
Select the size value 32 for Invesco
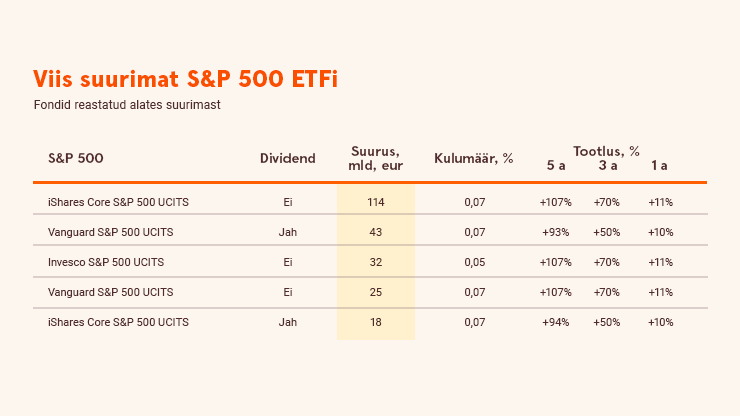click(376, 262)
